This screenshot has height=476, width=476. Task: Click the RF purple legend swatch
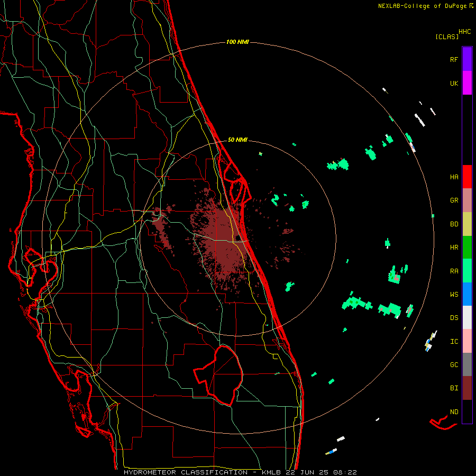[x=467, y=59]
